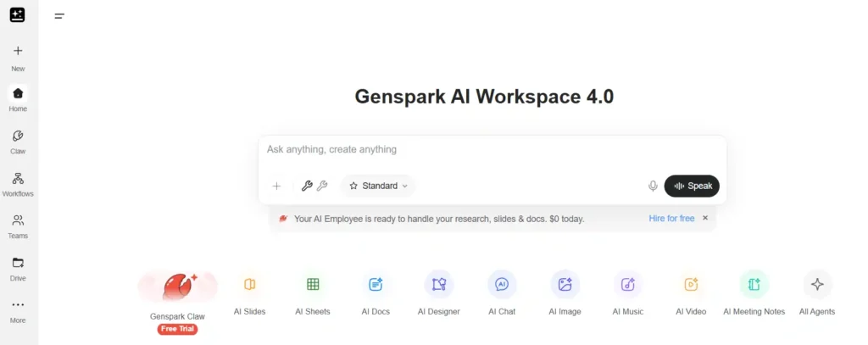The height and width of the screenshot is (345, 868).
Task: Dismiss the AI Employee banner
Action: [x=705, y=218]
